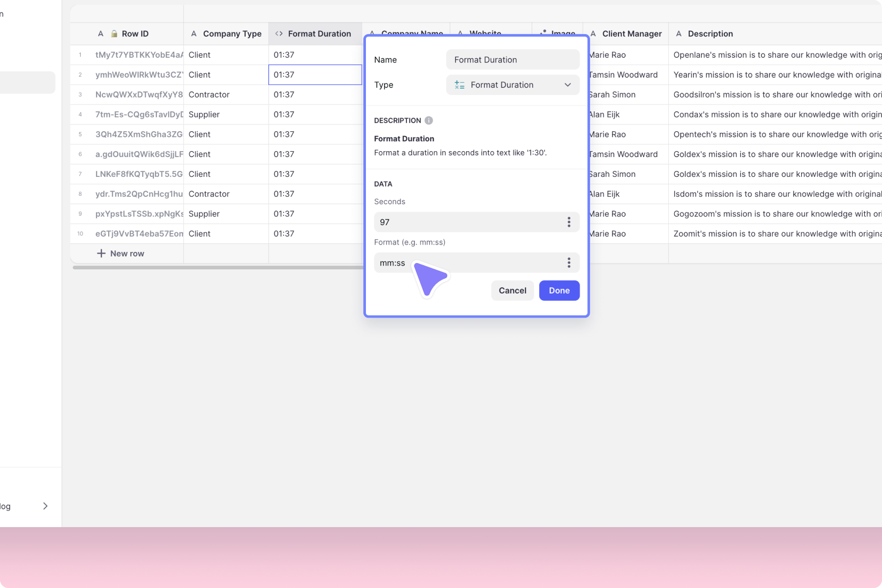
Task: Click the text-type icon on Website header
Action: 460,33
